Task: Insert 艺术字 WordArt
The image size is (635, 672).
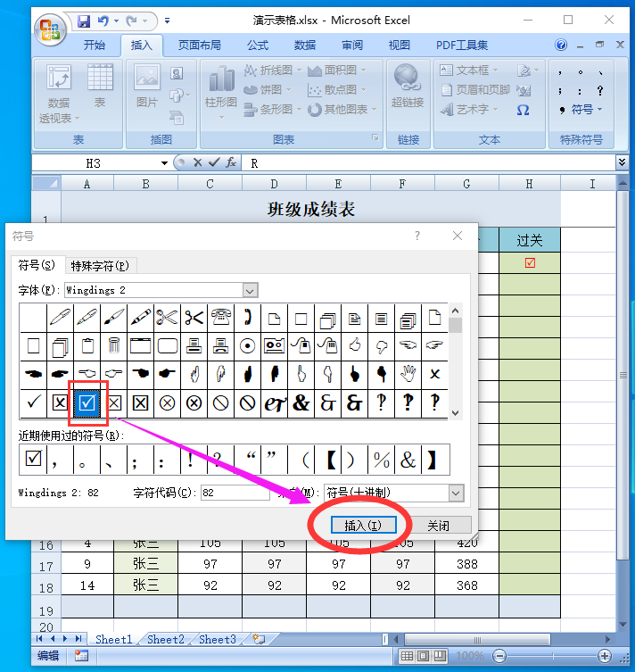Action: click(x=469, y=110)
